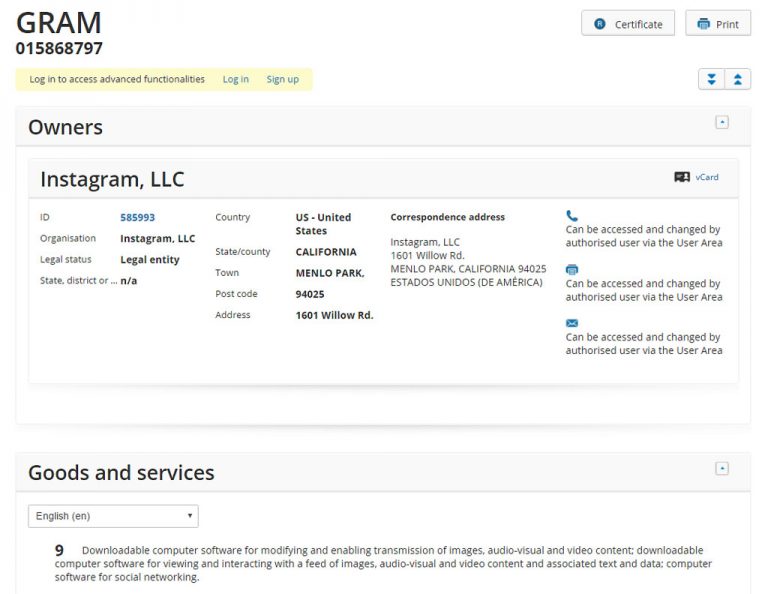768x594 pixels.
Task: Click the class 9 number in goods list
Action: [59, 550]
